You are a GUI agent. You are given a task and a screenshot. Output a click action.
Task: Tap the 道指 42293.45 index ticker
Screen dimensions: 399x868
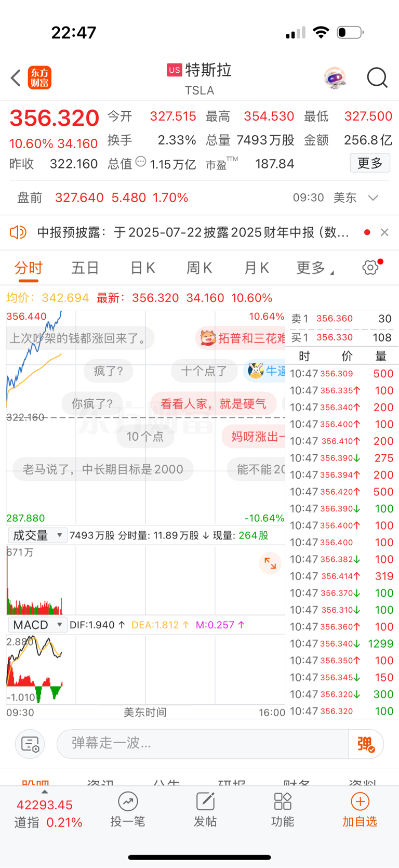pos(48,813)
